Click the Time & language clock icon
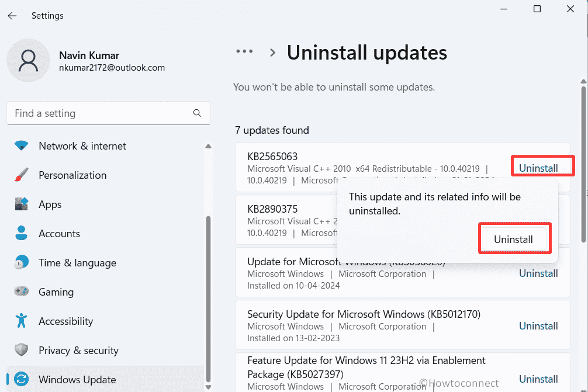The height and width of the screenshot is (392, 588). [22, 262]
